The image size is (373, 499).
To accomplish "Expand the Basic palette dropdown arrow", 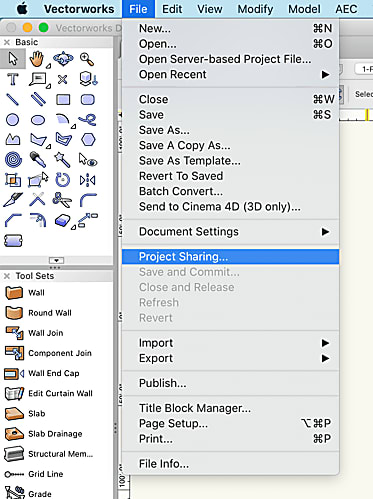I will point(56,260).
